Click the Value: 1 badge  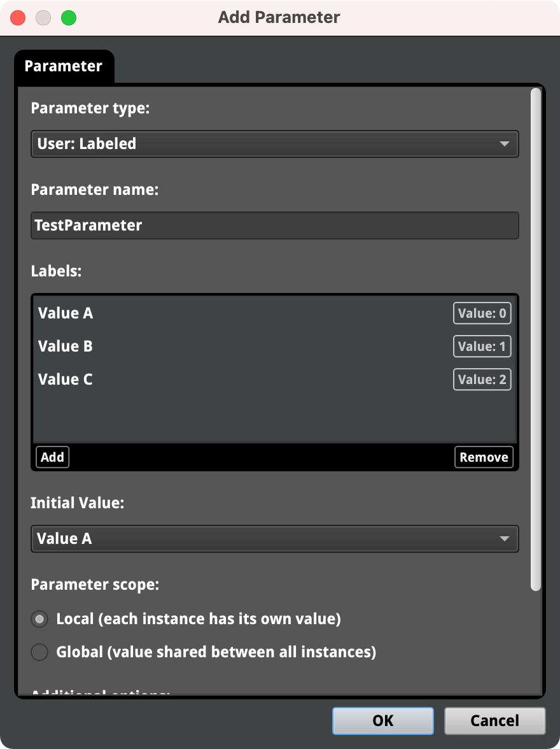(482, 346)
